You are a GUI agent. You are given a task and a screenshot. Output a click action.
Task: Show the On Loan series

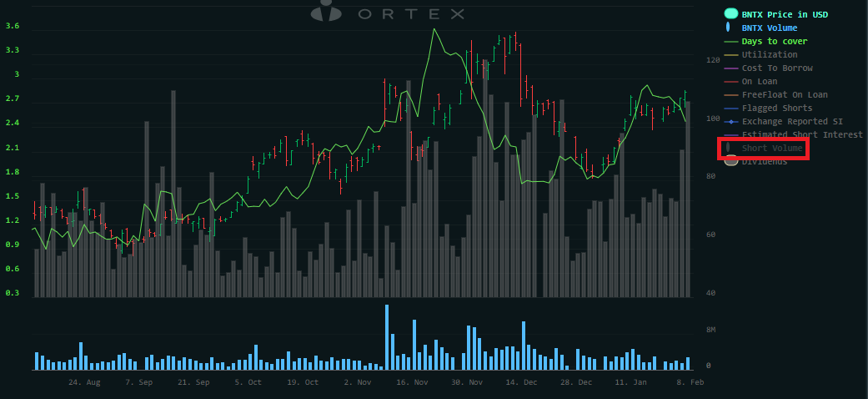coord(759,82)
